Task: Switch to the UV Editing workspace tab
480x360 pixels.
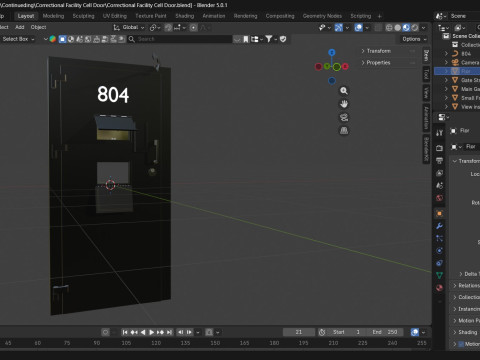Action: coord(115,16)
